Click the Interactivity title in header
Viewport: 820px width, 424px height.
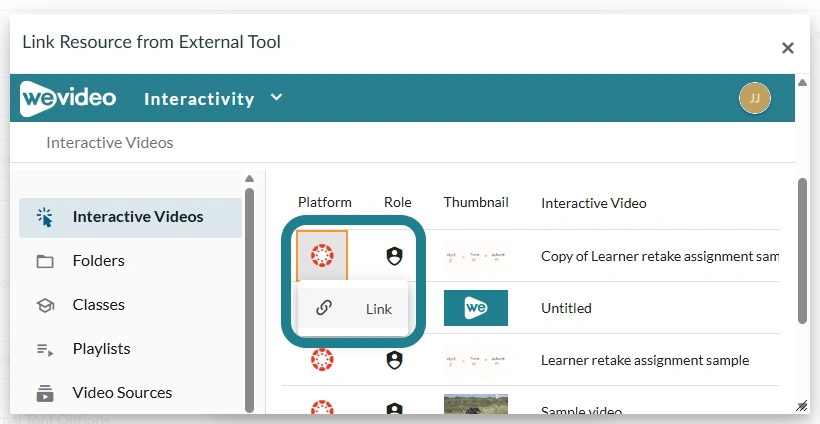point(199,99)
